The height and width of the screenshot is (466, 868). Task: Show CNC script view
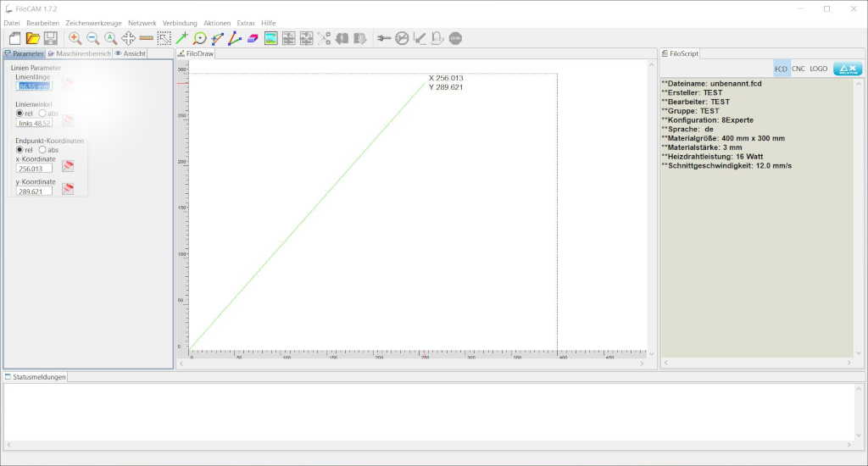tap(798, 69)
